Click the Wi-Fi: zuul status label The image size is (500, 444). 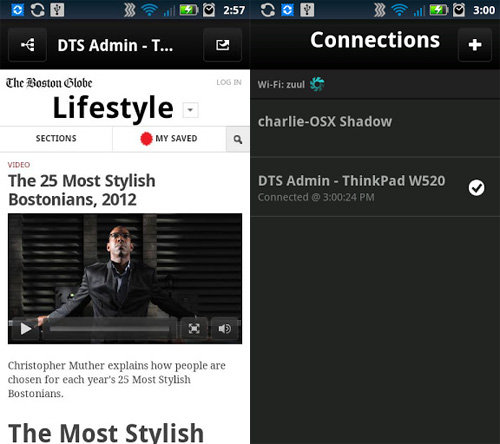281,84
